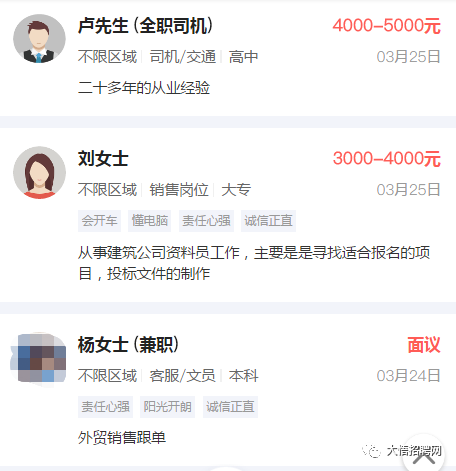Open the 外贸销售跟单 description
This screenshot has width=456, height=471.
click(x=122, y=438)
